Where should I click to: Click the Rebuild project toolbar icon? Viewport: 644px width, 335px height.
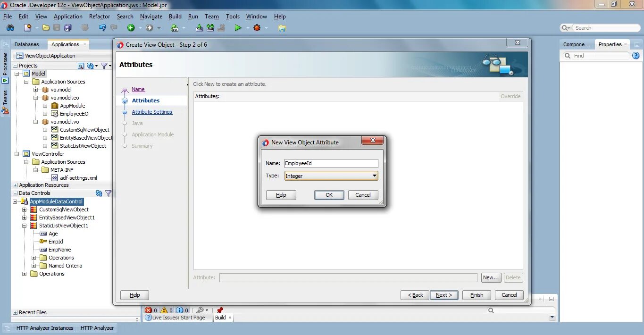coord(210,28)
